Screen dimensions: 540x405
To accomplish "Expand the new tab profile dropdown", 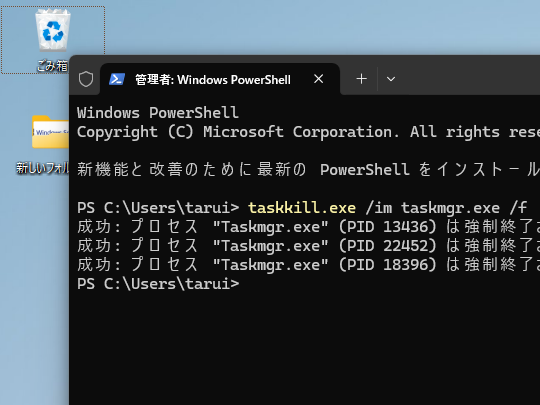I will click(x=391, y=79).
